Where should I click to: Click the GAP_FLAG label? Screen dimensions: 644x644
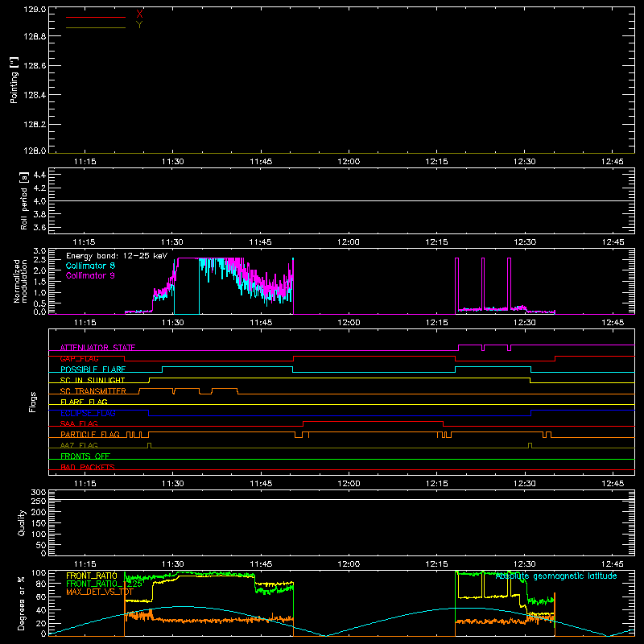click(x=79, y=358)
